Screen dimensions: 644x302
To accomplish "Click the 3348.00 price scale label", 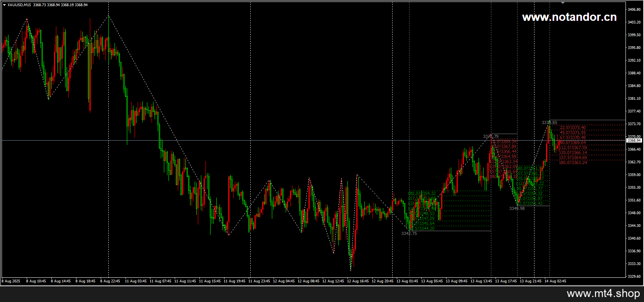I will 634,213.
